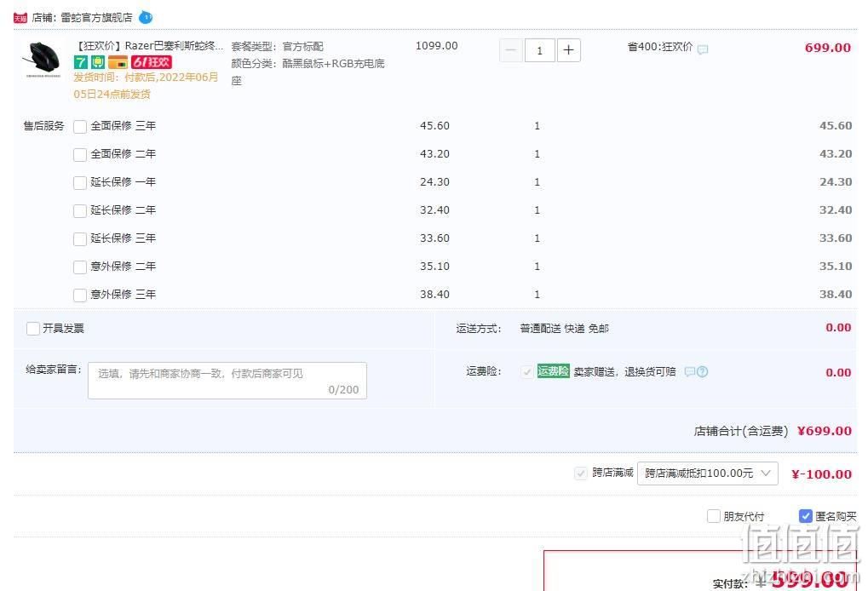Click the comment icon next to 省400:狂欢价
The image size is (868, 591).
tap(703, 49)
